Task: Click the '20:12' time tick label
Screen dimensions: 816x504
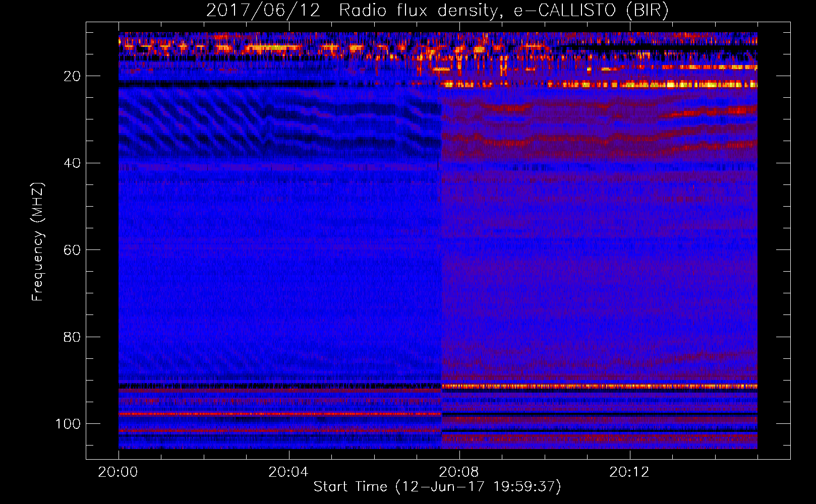Action: (629, 472)
